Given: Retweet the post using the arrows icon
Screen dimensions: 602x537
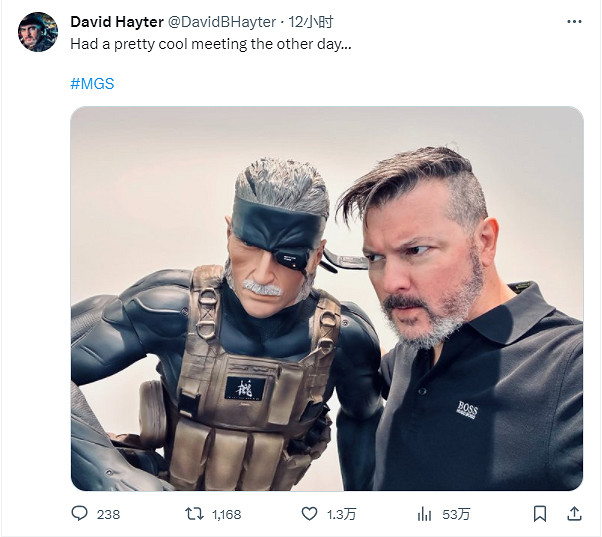Looking at the screenshot, I should tap(196, 514).
